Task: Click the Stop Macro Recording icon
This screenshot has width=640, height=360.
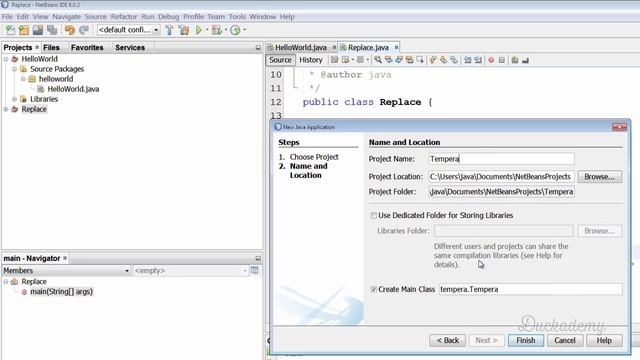Action: [502, 60]
